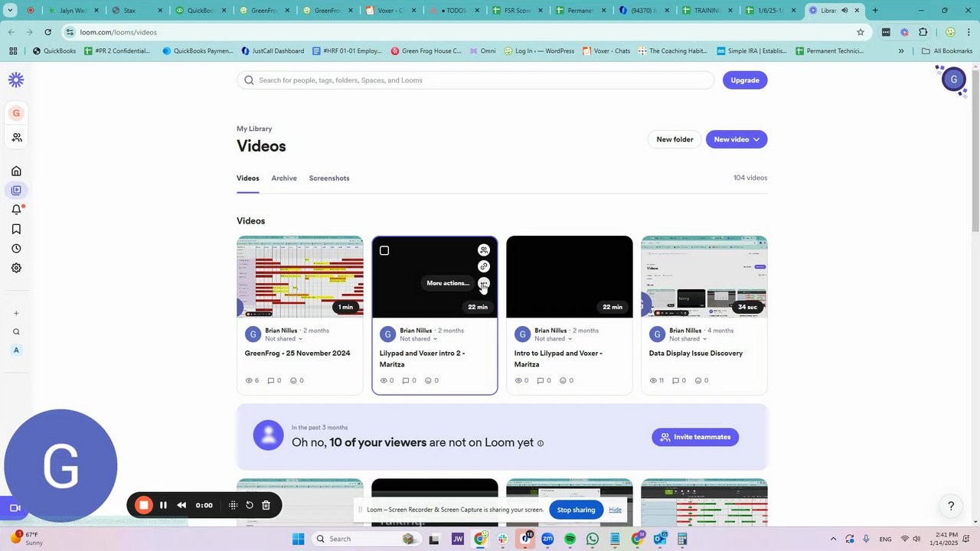Open the G workspace avatar in the sidebar
980x551 pixels.
pos(16,113)
